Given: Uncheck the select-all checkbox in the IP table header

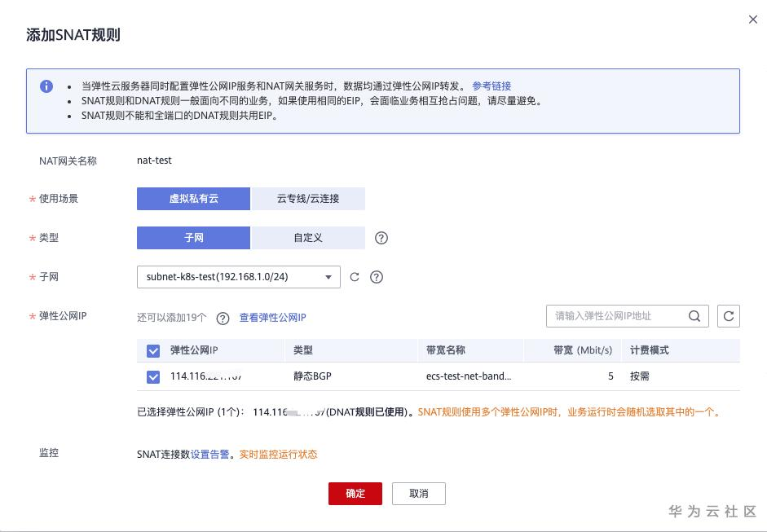Looking at the screenshot, I should 152,350.
